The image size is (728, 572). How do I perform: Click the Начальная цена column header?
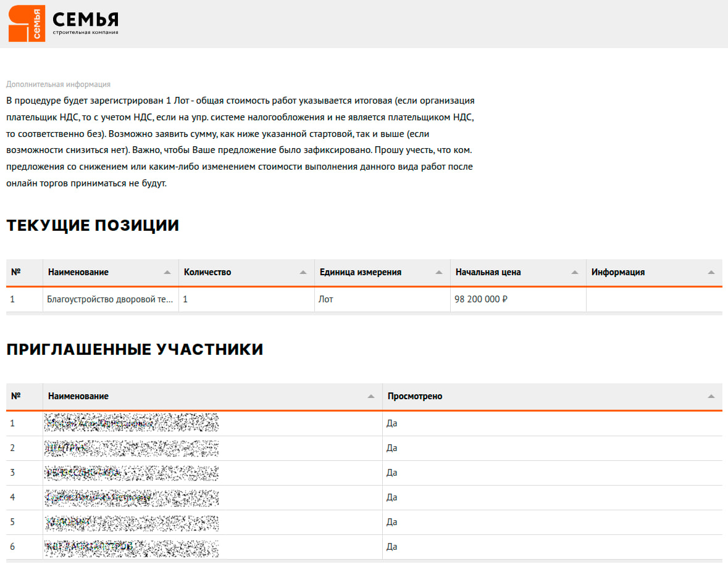[x=518, y=272]
